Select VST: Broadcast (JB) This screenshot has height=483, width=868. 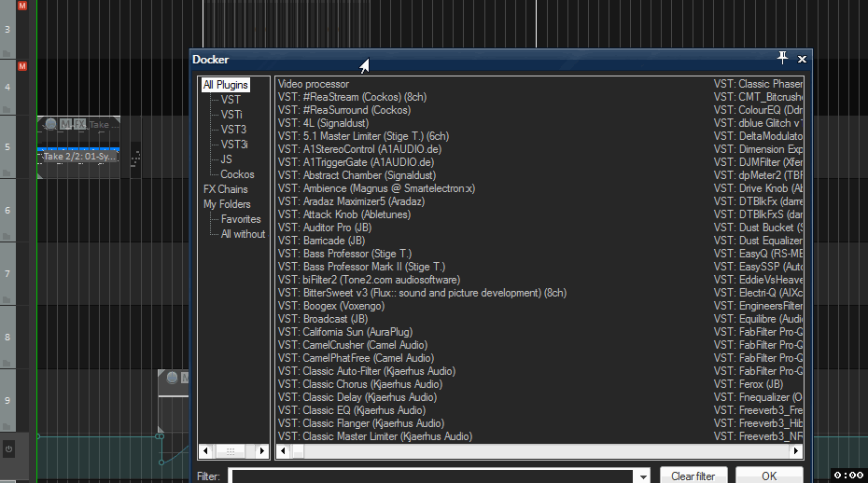323,319
